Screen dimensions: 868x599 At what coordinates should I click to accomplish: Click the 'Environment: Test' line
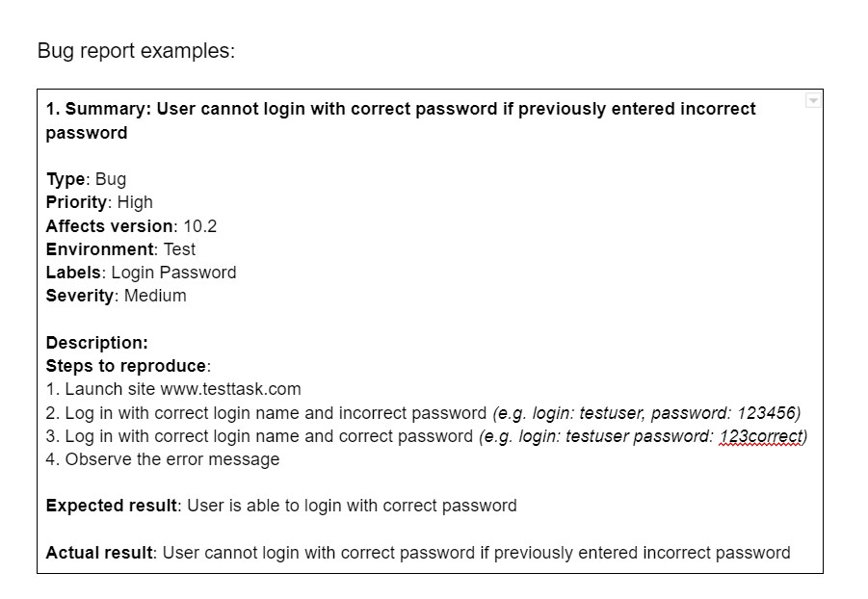[x=120, y=248]
